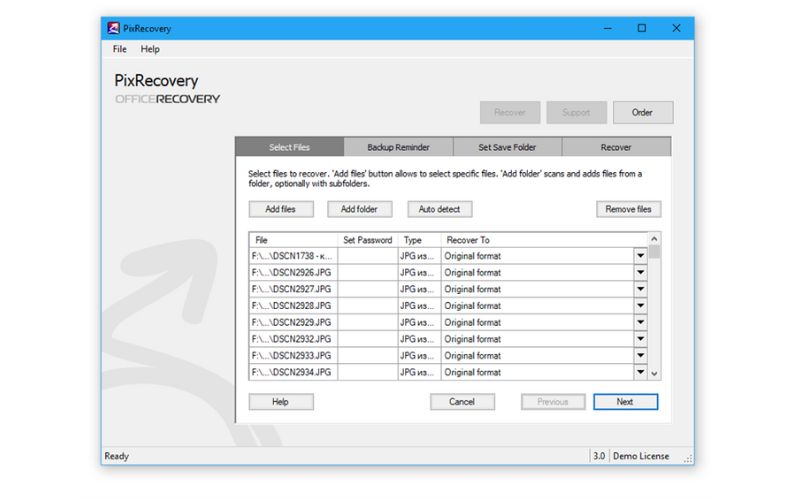The image size is (799, 500).
Task: Select the DSCN1738 file row
Action: tap(291, 256)
